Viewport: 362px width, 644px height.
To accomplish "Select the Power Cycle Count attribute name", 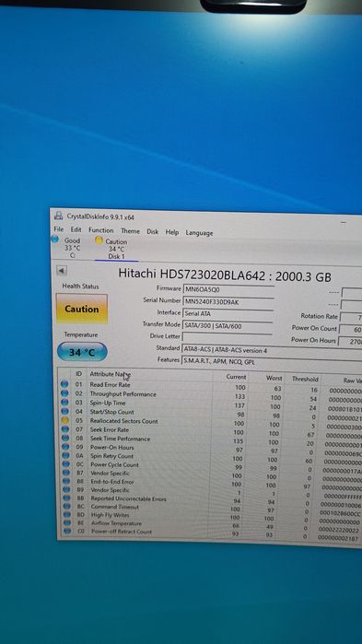I will click(114, 464).
